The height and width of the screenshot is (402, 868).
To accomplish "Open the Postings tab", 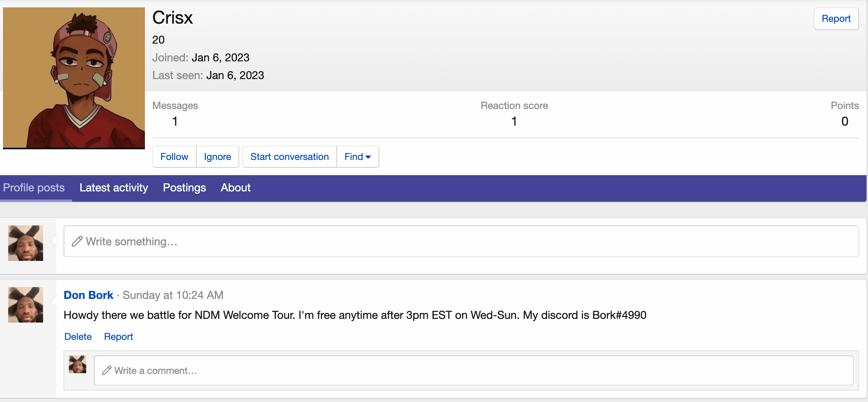I will pyautogui.click(x=184, y=188).
